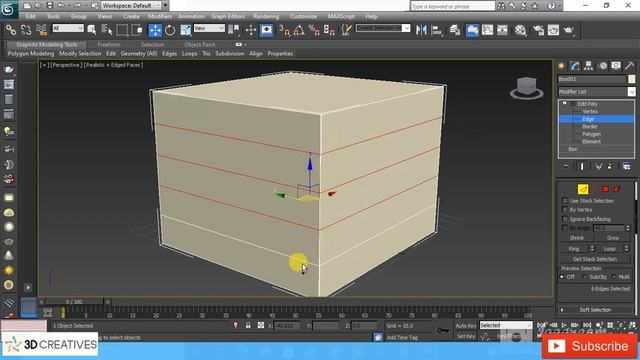Click the Rectangular Selection Region icon
Image resolution: width=640 pixels, height=360 pixels.
click(122, 30)
